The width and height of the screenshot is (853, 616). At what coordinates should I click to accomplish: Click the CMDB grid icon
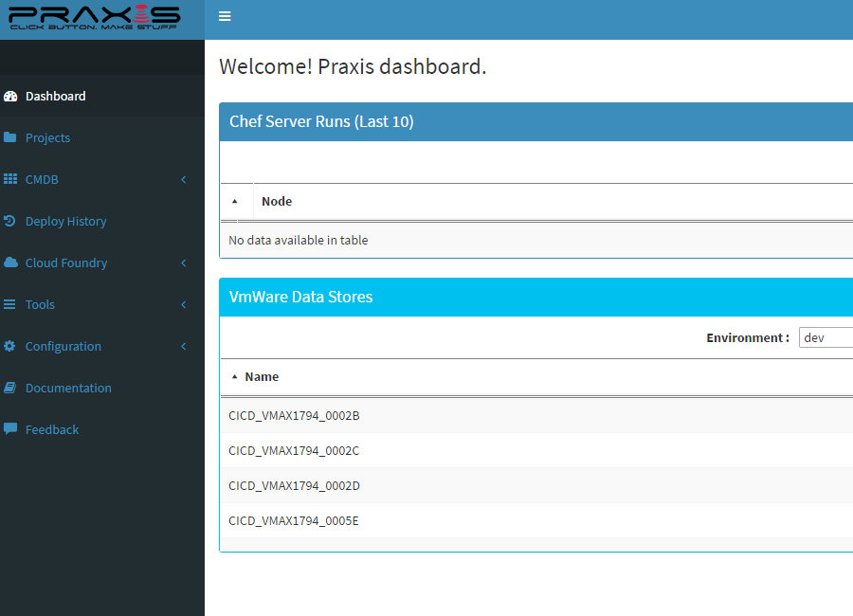(x=10, y=179)
